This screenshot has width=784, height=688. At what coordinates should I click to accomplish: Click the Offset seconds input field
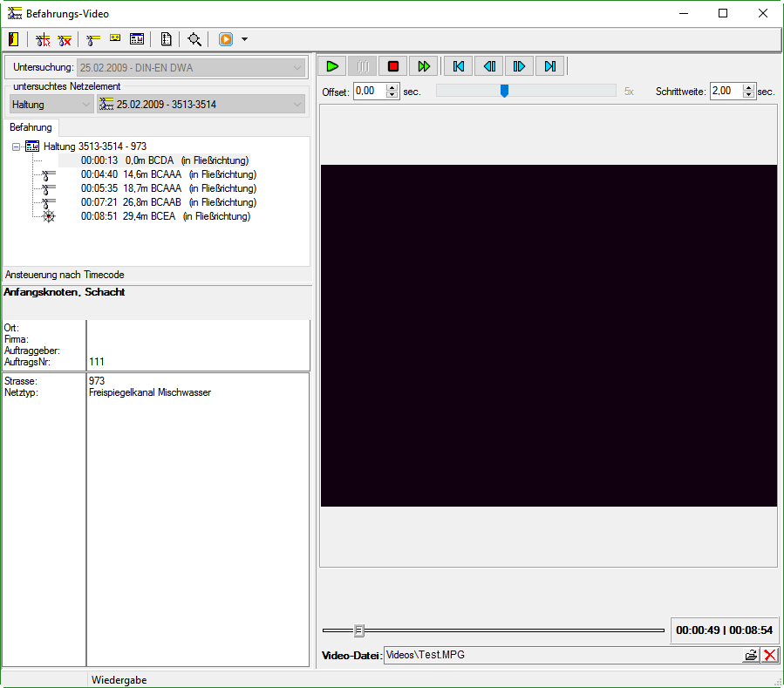pos(369,91)
